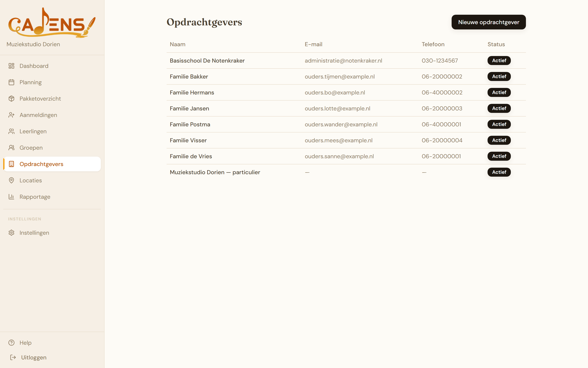Click the Leerlingen people icon
Screen dimensions: 588x368
coord(11,131)
